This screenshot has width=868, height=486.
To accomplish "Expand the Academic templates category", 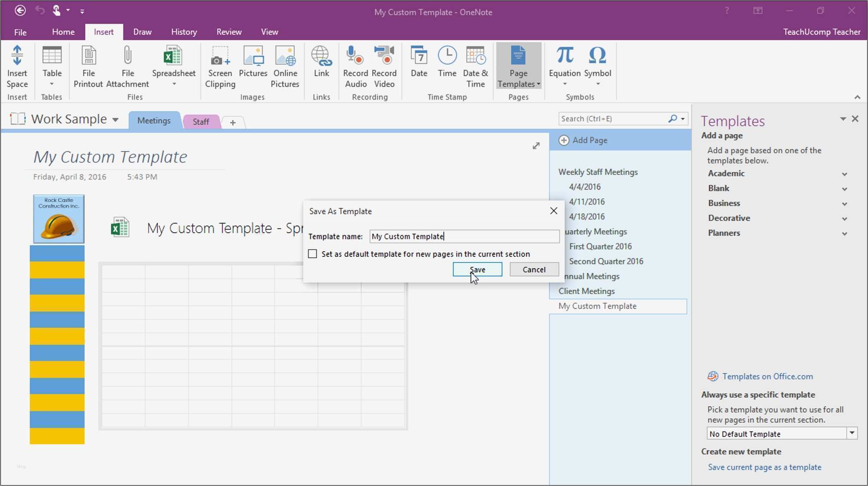I will (x=845, y=174).
